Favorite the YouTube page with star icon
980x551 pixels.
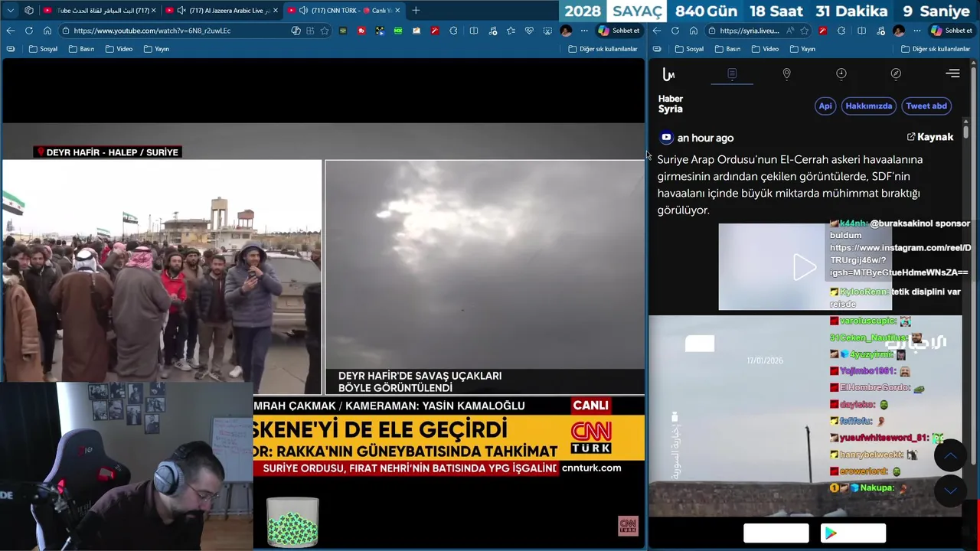click(x=325, y=31)
